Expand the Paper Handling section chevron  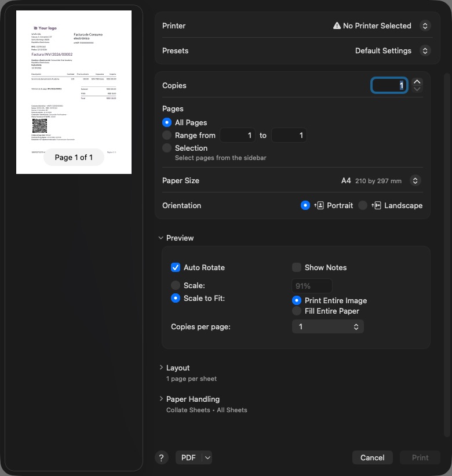pos(161,399)
